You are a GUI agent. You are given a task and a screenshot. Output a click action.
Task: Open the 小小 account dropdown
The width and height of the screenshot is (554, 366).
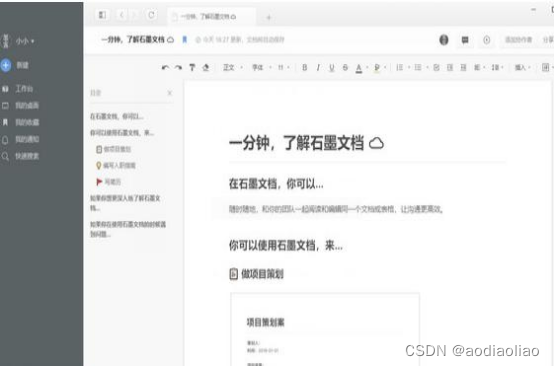click(x=25, y=41)
